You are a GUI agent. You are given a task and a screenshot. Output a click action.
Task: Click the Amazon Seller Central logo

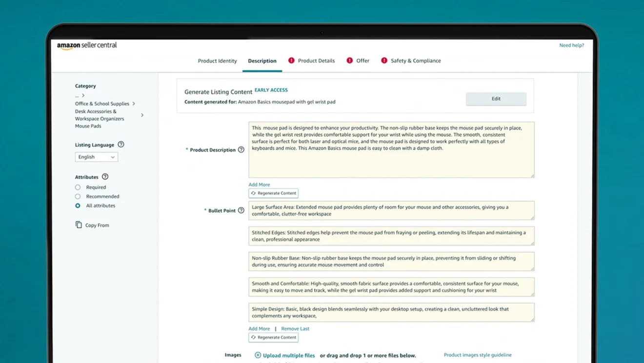(x=87, y=45)
